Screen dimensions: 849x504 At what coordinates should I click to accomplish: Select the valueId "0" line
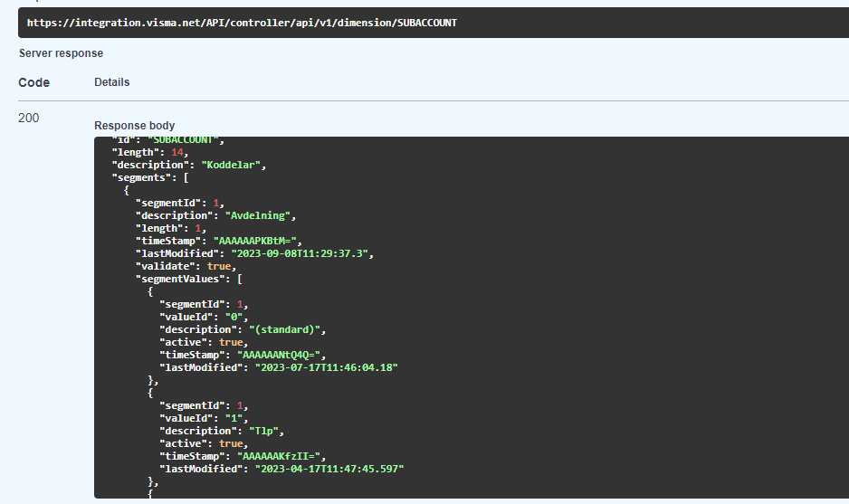point(204,317)
